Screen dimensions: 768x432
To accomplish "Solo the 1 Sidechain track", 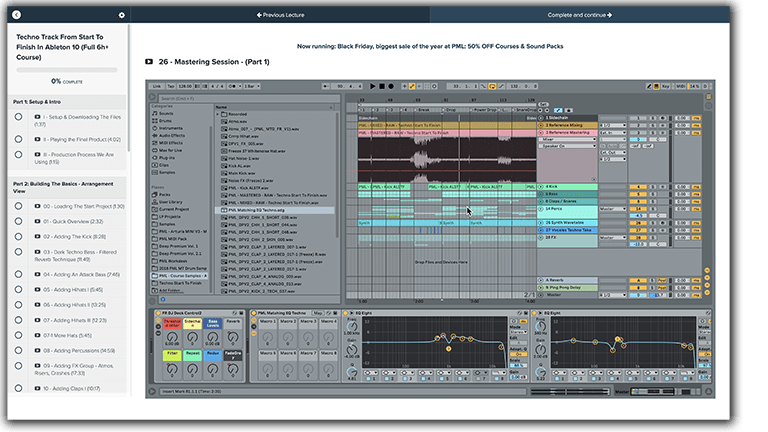I will pyautogui.click(x=653, y=118).
